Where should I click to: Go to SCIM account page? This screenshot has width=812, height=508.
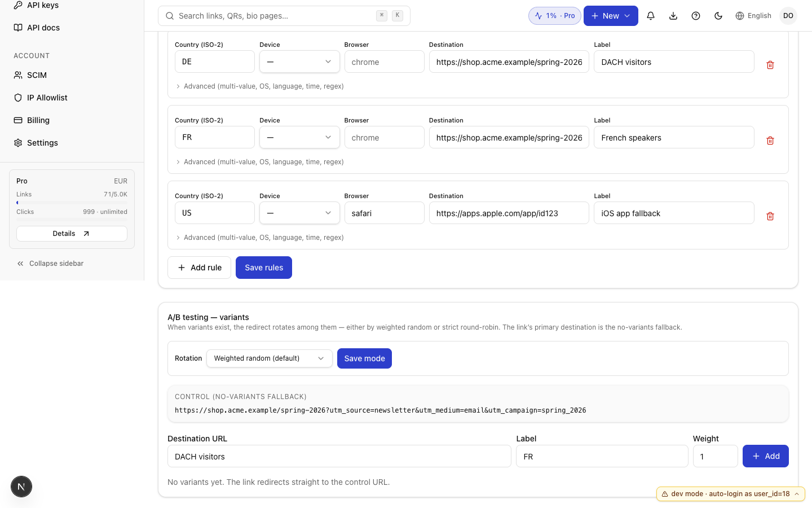(30, 75)
